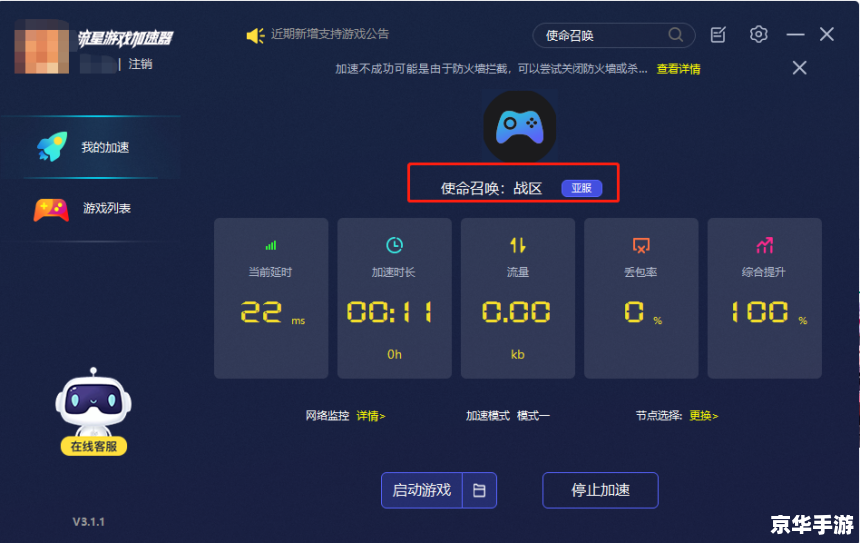Click the announcement speaker icon

tap(255, 36)
